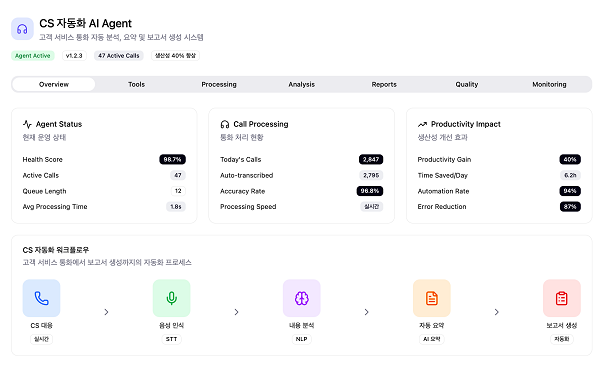Click the Queue Length value 12
The image size is (600, 368).
178,191
